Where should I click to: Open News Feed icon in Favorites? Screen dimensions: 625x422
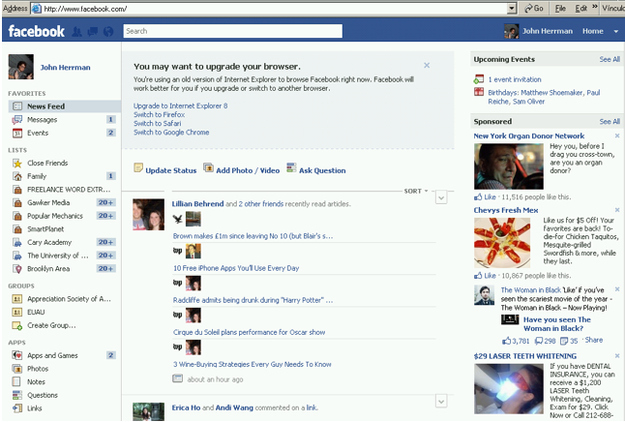tap(17, 106)
